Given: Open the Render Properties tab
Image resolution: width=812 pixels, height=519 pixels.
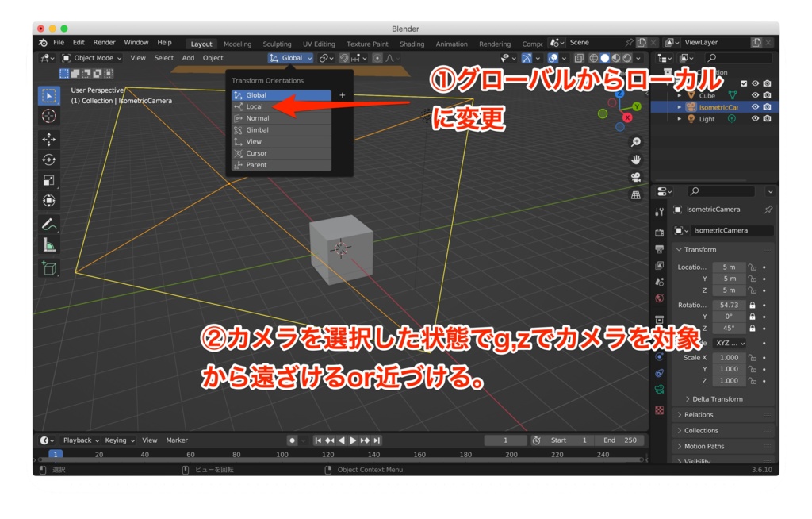Looking at the screenshot, I should point(661,231).
